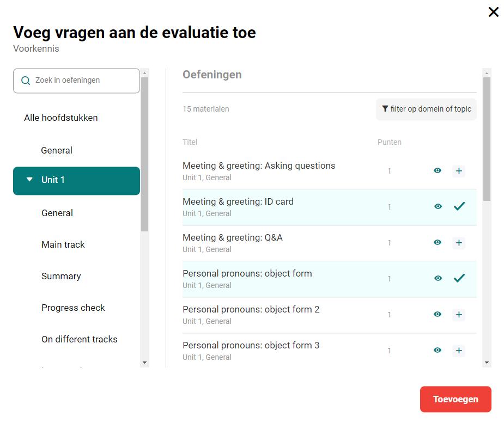The width and height of the screenshot is (504, 423).
Task: Add 'Meeting & greeting: Asking questions' with plus icon
Action: (x=459, y=171)
